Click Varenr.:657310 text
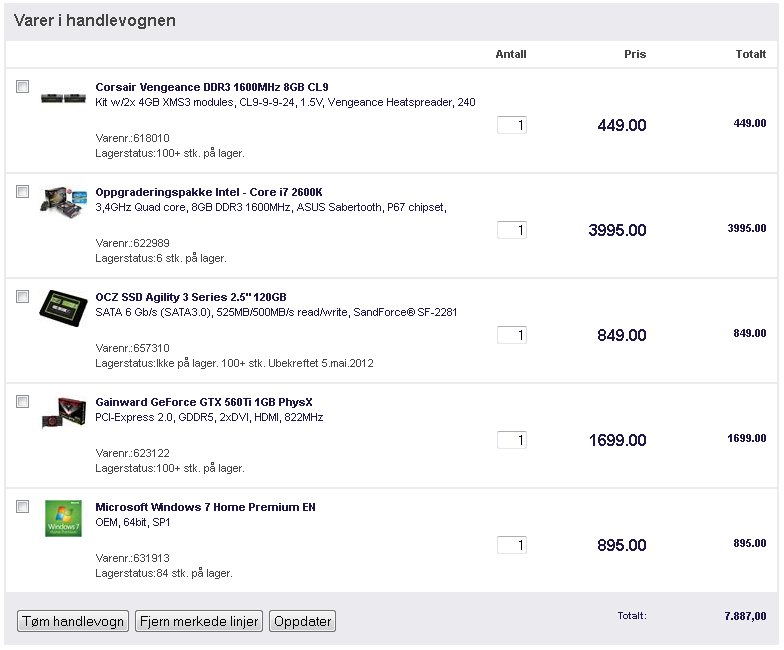Image resolution: width=784 pixels, height=650 pixels. pyautogui.click(x=132, y=348)
